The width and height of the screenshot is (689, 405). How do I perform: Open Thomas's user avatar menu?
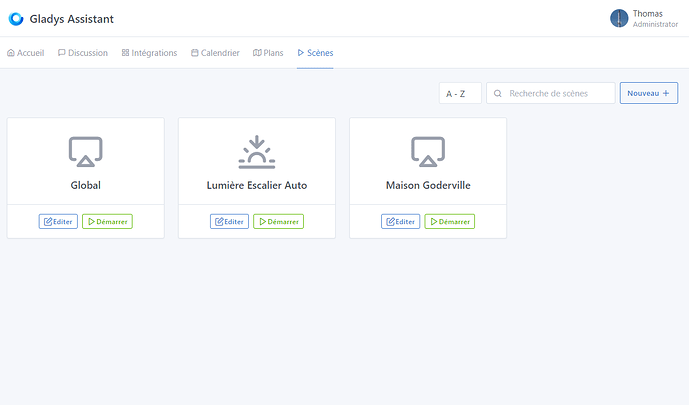point(619,18)
